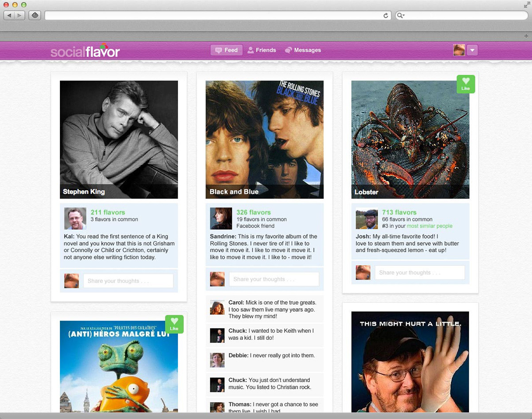
Task: Click the browser back arrow button
Action: [x=9, y=16]
